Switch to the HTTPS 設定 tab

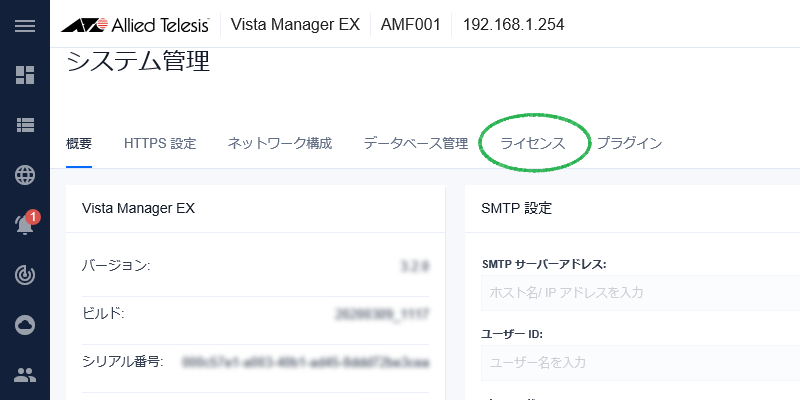point(160,143)
